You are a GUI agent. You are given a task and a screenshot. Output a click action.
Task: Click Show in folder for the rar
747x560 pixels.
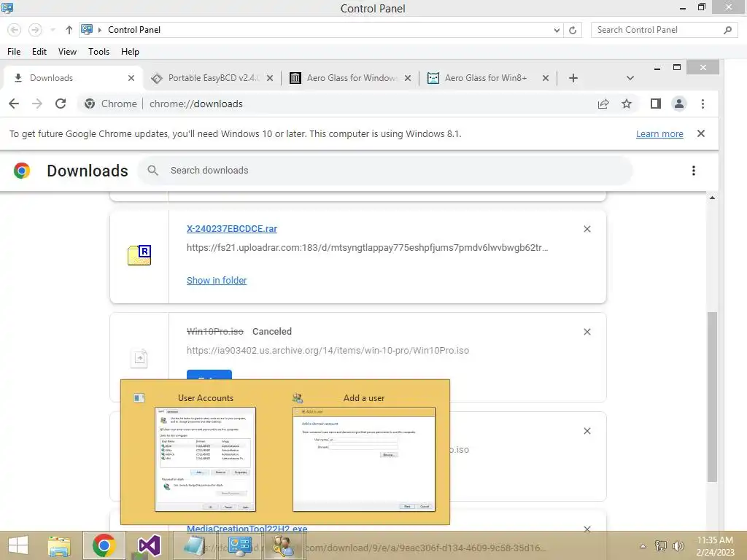(217, 281)
